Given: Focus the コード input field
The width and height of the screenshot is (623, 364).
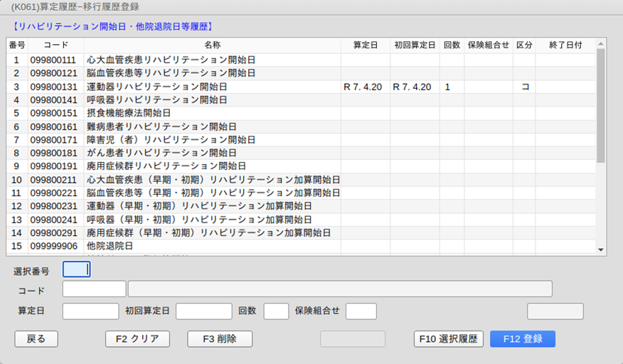Looking at the screenshot, I should pyautogui.click(x=94, y=289).
